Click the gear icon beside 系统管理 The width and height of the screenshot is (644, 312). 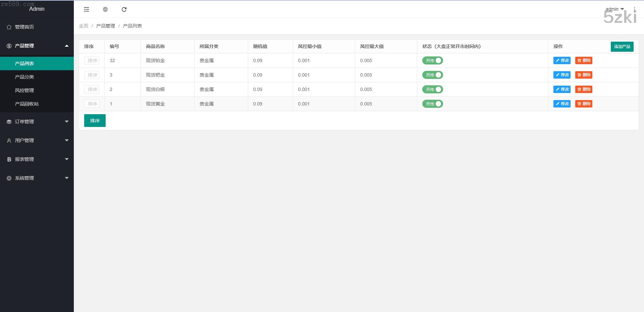pos(9,178)
